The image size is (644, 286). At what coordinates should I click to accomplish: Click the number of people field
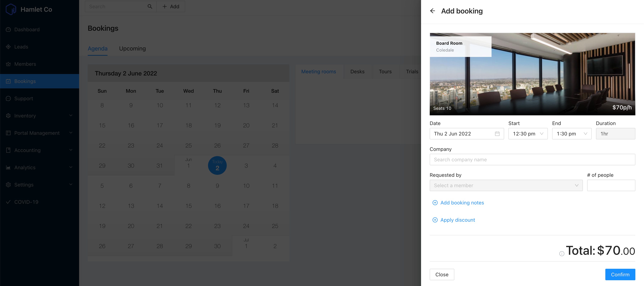click(611, 185)
